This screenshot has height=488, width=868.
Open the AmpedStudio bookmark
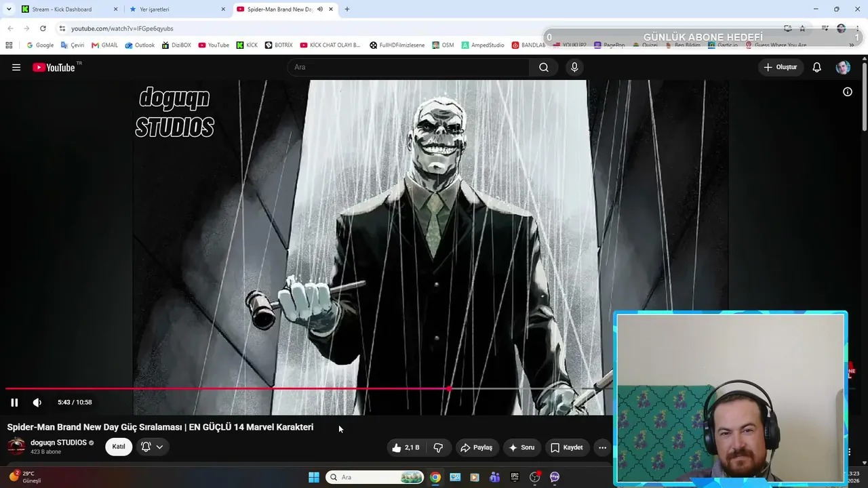tap(483, 45)
